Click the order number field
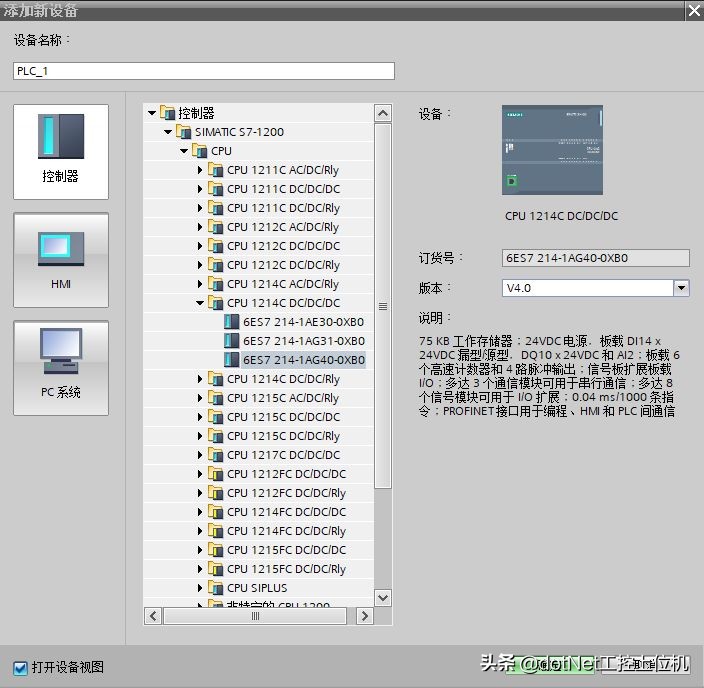The width and height of the screenshot is (704, 688). coord(595,258)
